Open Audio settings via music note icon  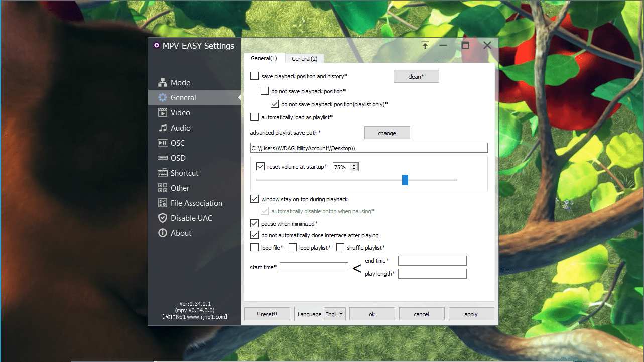coord(162,128)
